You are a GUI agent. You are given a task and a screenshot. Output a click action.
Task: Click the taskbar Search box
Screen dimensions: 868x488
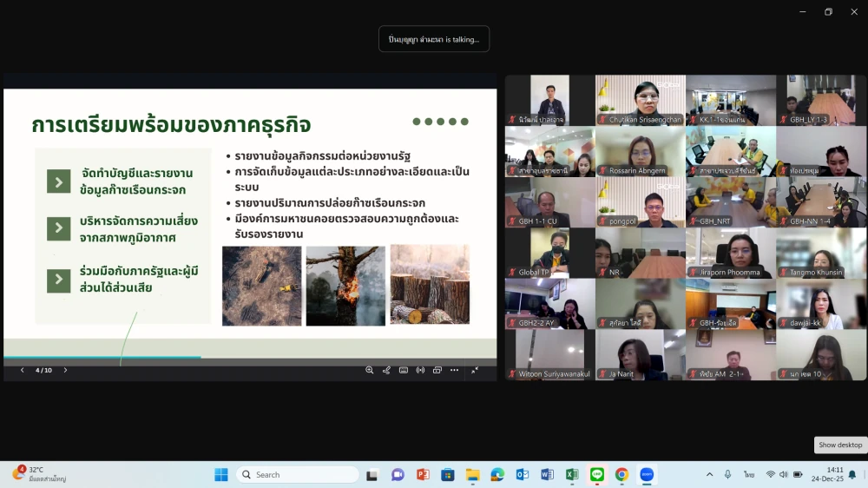point(298,475)
